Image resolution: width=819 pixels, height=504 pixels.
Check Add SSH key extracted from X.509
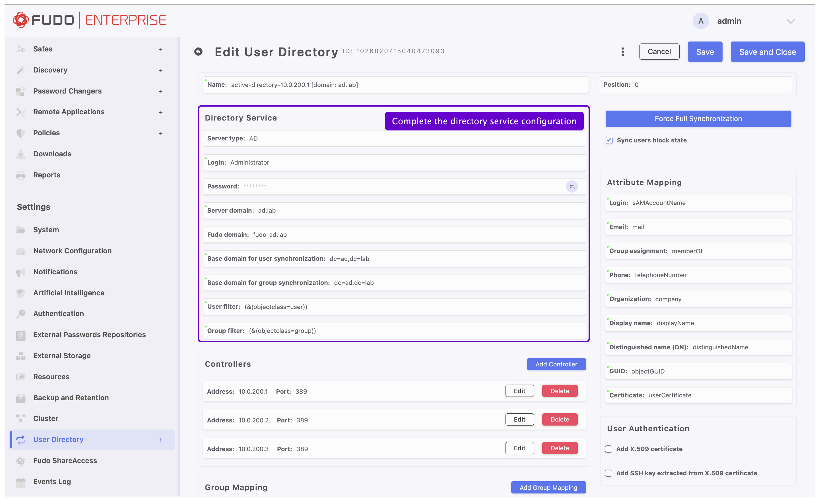(x=608, y=473)
